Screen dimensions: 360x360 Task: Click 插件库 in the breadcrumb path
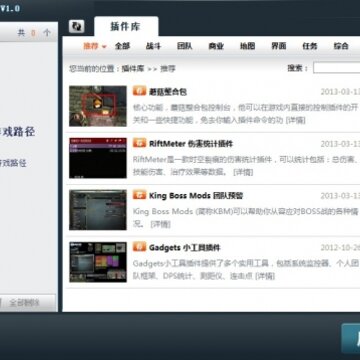[133, 69]
